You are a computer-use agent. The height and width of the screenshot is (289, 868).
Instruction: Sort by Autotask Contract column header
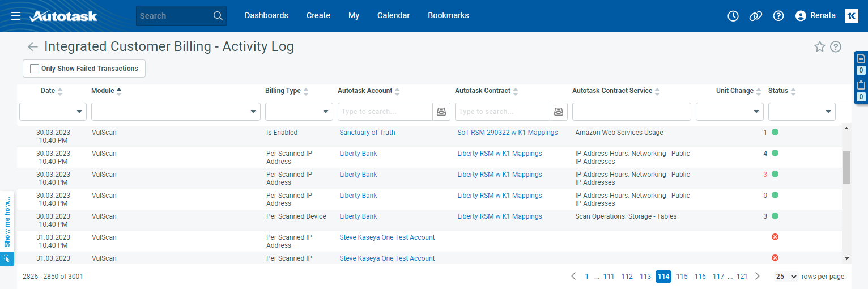pyautogui.click(x=487, y=91)
